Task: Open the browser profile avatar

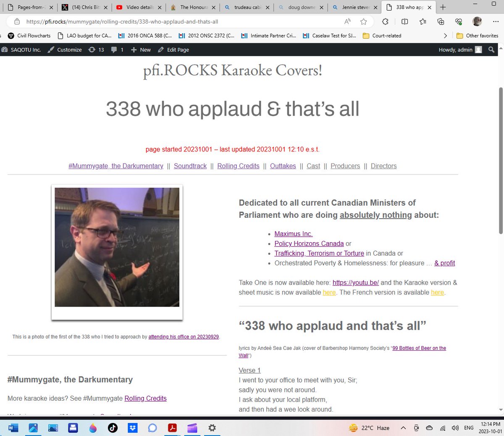Action: (x=477, y=21)
